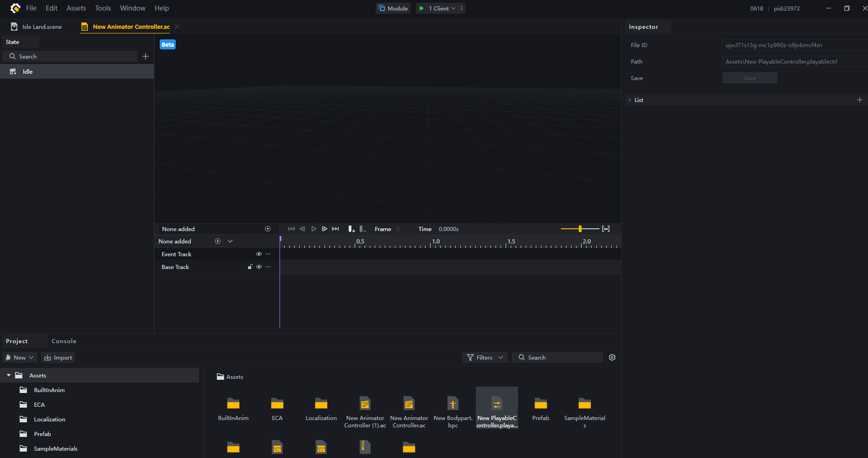Open the Window menu
Image resolution: width=868 pixels, height=458 pixels.
(x=133, y=8)
